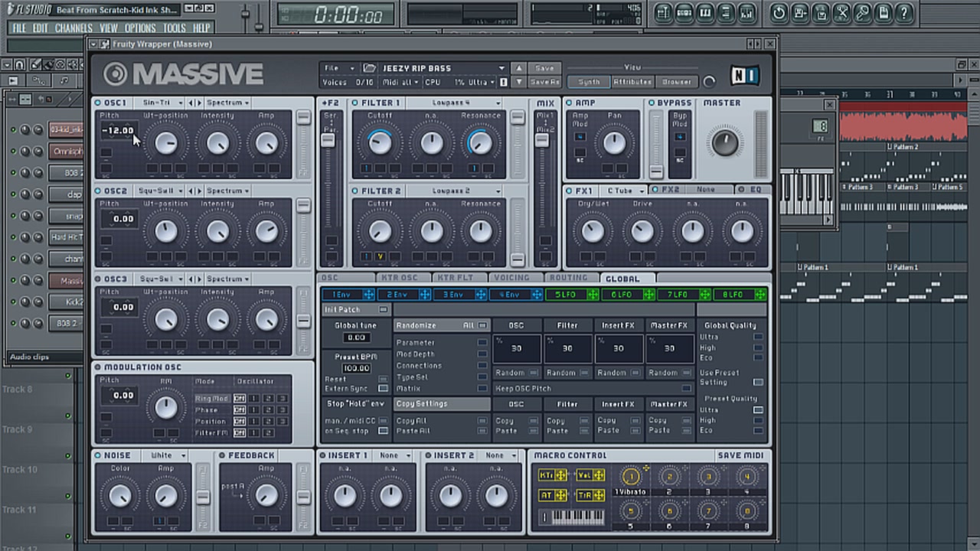This screenshot has height=551, width=980.
Task: Toggle OSC2 power button
Action: [x=99, y=191]
